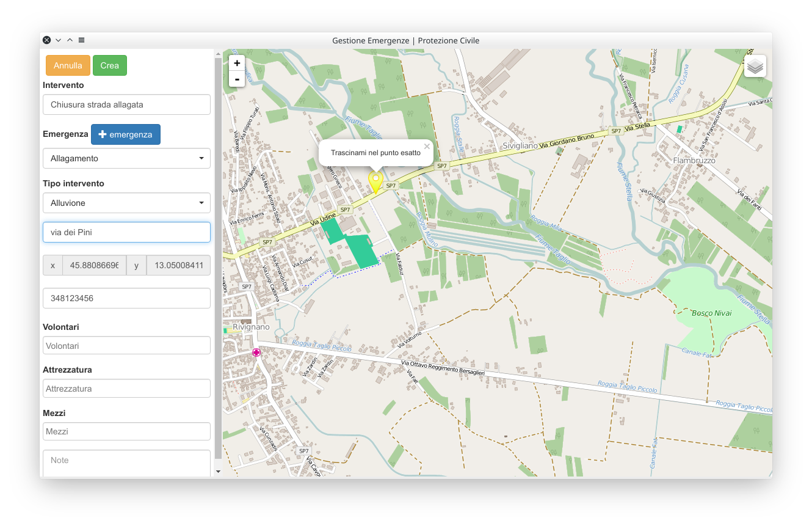Click the x coordinate field 45.88086696
This screenshot has height=526, width=812.
[x=94, y=265]
